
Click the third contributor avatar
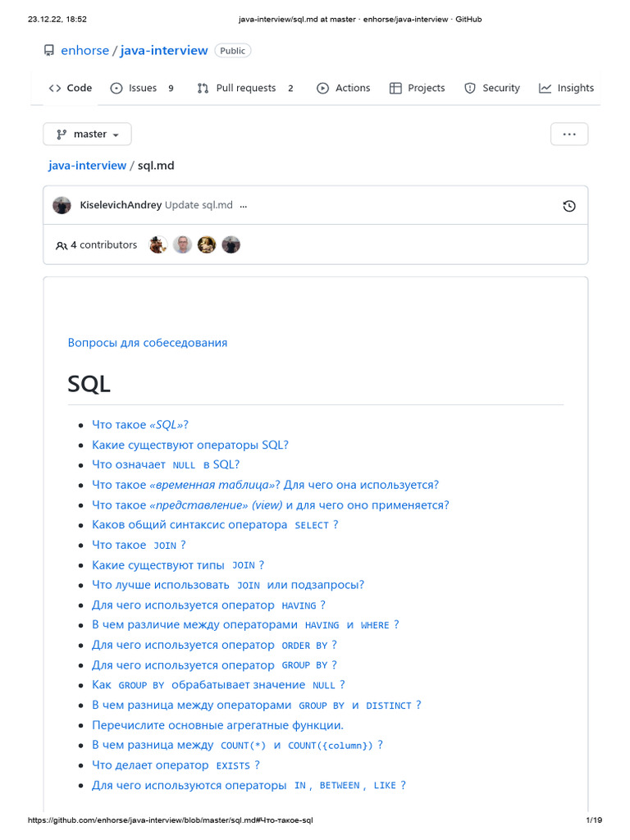pos(207,244)
